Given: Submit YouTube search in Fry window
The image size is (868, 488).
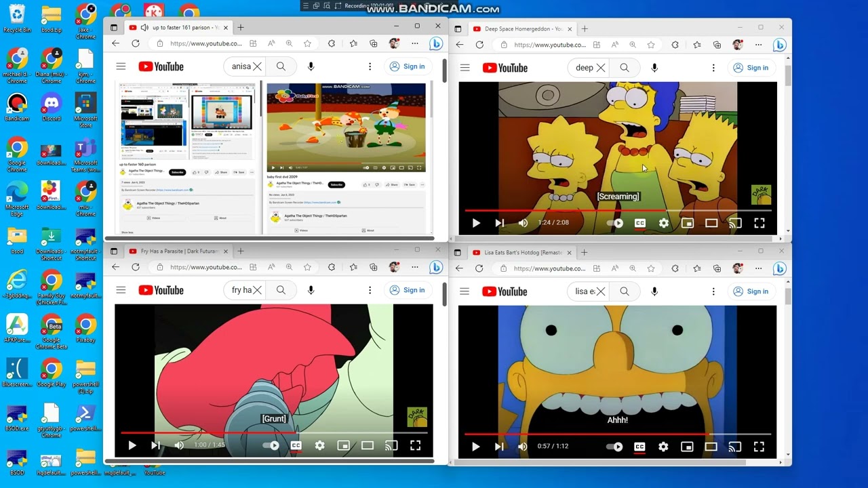Looking at the screenshot, I should [281, 290].
